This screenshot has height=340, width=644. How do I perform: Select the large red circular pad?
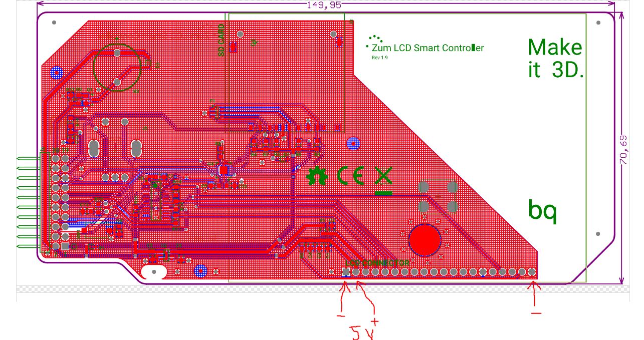[x=424, y=239]
